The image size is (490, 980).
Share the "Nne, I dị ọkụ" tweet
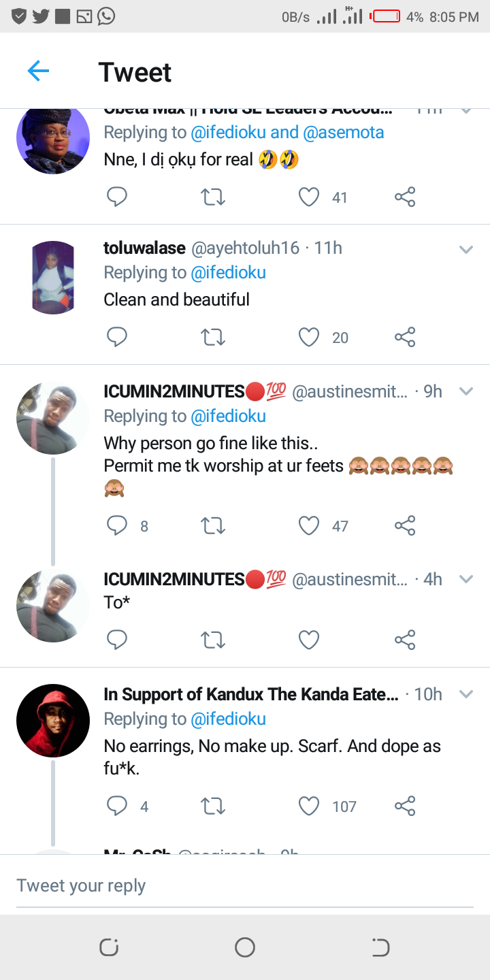click(405, 197)
